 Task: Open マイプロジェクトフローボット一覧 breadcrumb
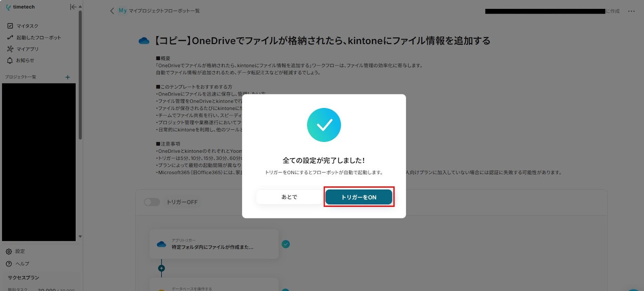[164, 11]
